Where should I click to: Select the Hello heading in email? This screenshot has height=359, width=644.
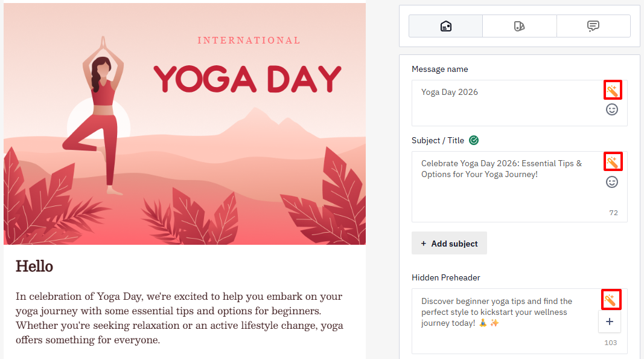34,267
